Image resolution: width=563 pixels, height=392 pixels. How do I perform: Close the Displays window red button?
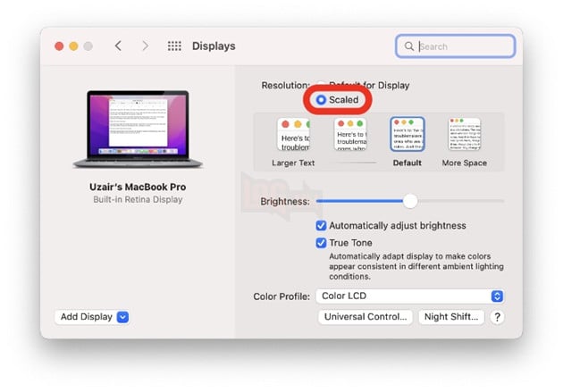[59, 46]
